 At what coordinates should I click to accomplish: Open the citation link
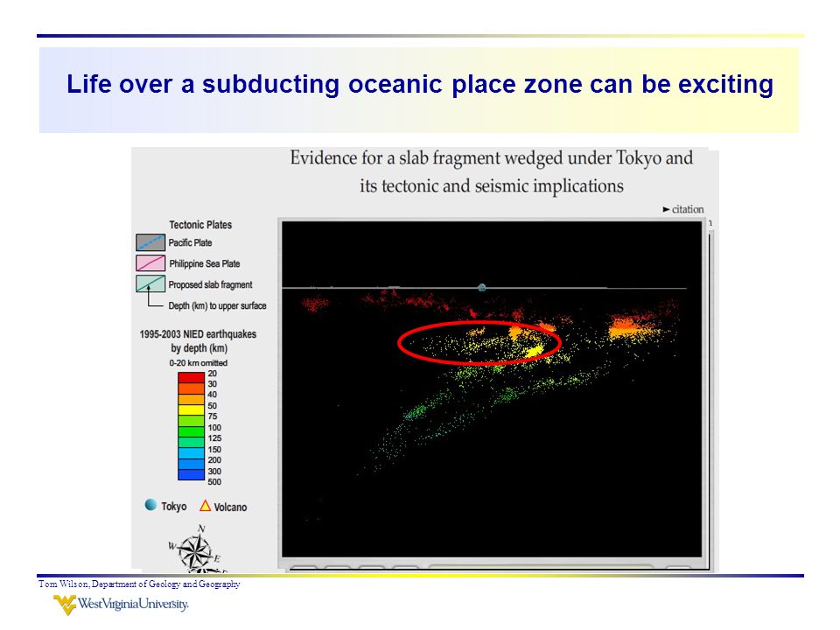click(688, 209)
